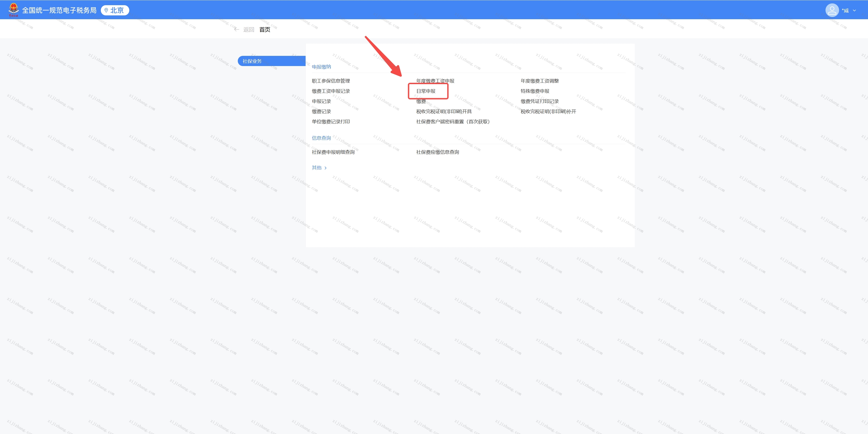Viewport: 868px width, 434px height.
Task: Click the *威 username label
Action: coord(845,10)
